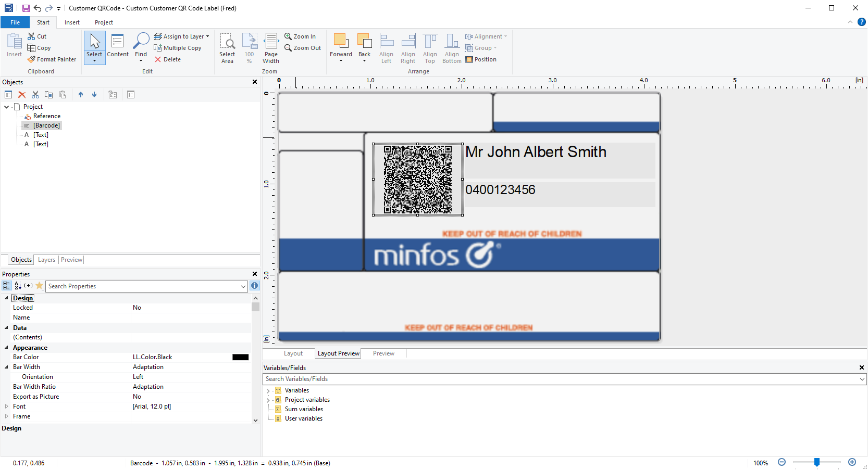The height and width of the screenshot is (470, 868).
Task: Open Assign to Layer dropdown
Action: point(181,36)
